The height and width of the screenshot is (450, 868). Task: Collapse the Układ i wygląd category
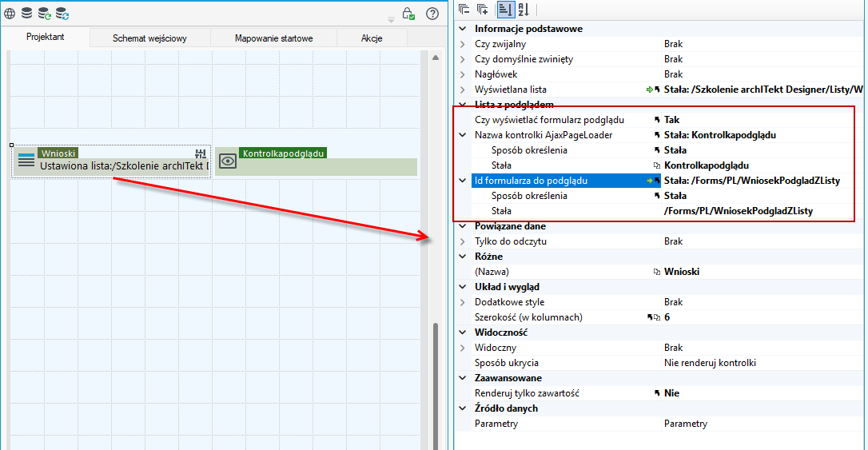tap(463, 287)
